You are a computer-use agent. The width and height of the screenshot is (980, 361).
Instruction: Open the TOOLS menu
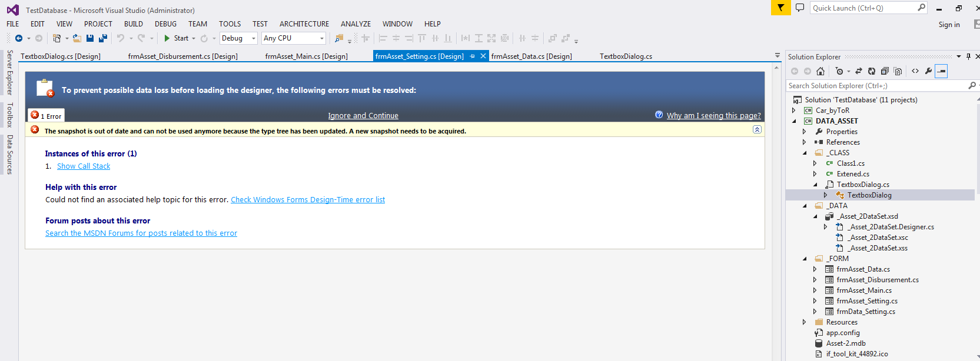[230, 24]
